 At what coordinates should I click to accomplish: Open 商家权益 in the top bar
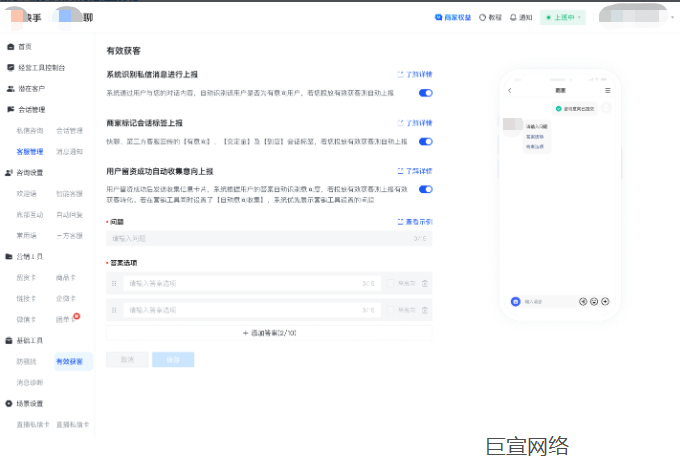click(453, 17)
